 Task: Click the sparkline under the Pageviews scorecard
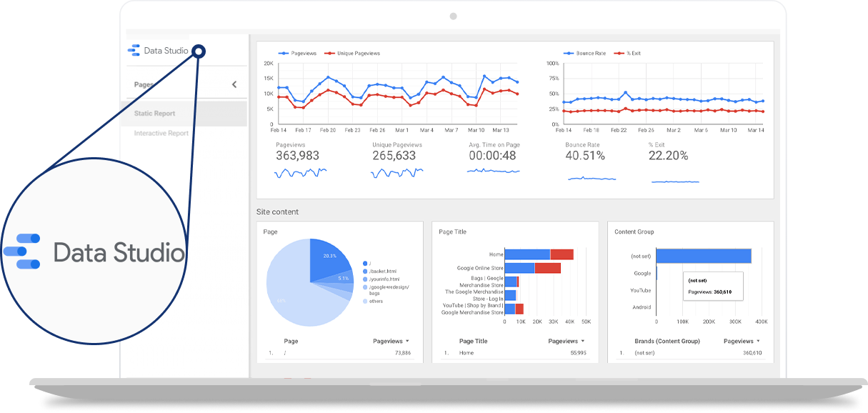(300, 171)
